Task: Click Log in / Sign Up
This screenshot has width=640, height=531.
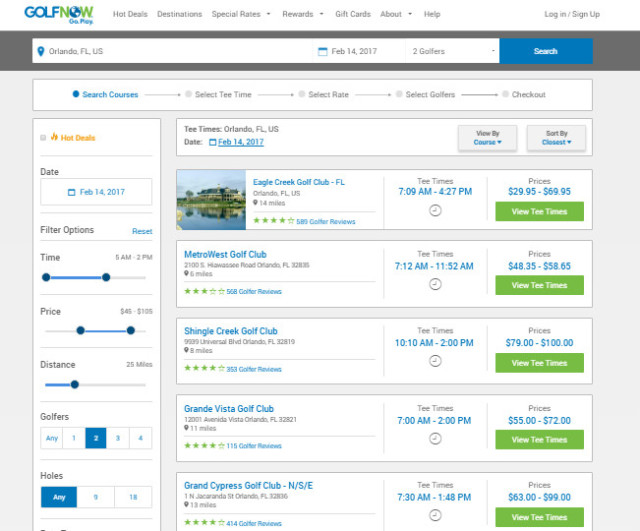Action: (x=572, y=14)
